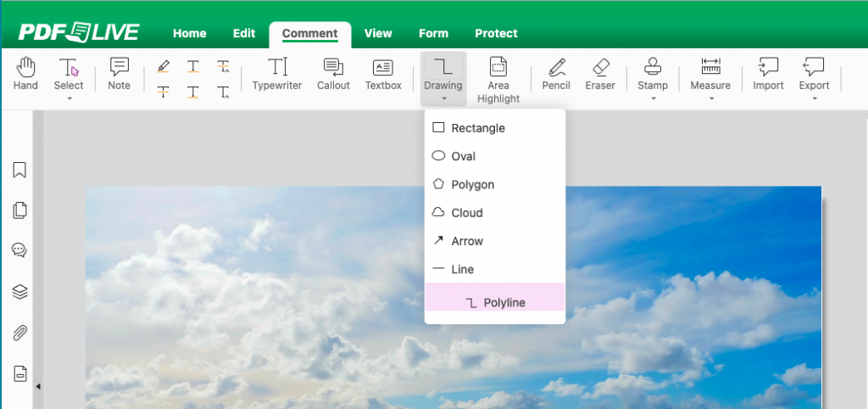
Task: Select the Squiggly underline tool
Action: pyautogui.click(x=192, y=92)
